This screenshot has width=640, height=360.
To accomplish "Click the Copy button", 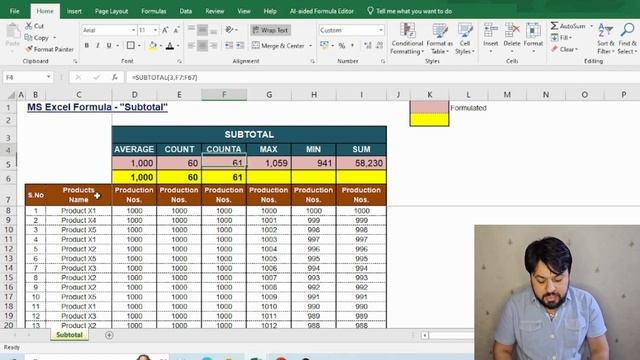I will [37, 38].
